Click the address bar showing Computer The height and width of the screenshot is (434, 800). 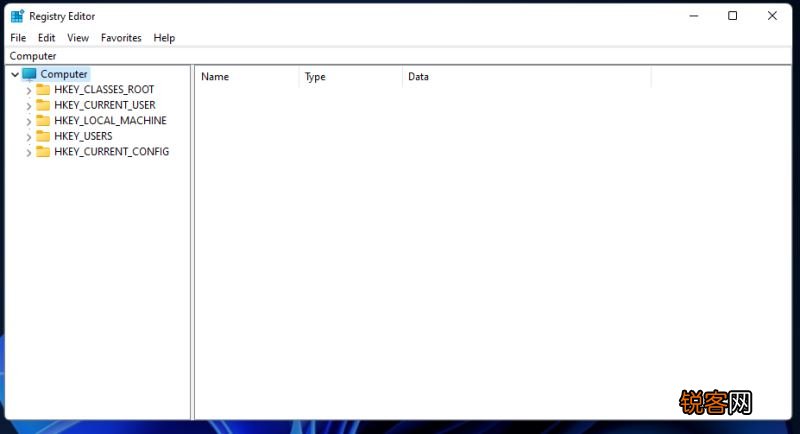click(398, 56)
